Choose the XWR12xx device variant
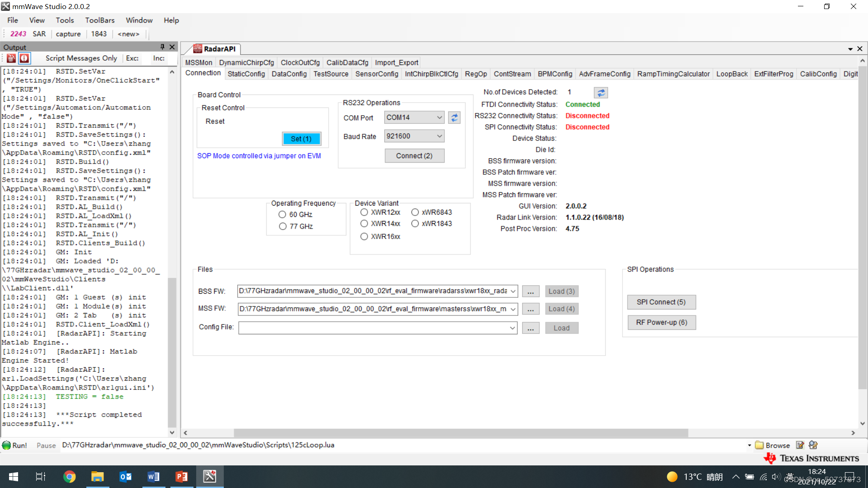This screenshot has height=488, width=868. (x=364, y=212)
